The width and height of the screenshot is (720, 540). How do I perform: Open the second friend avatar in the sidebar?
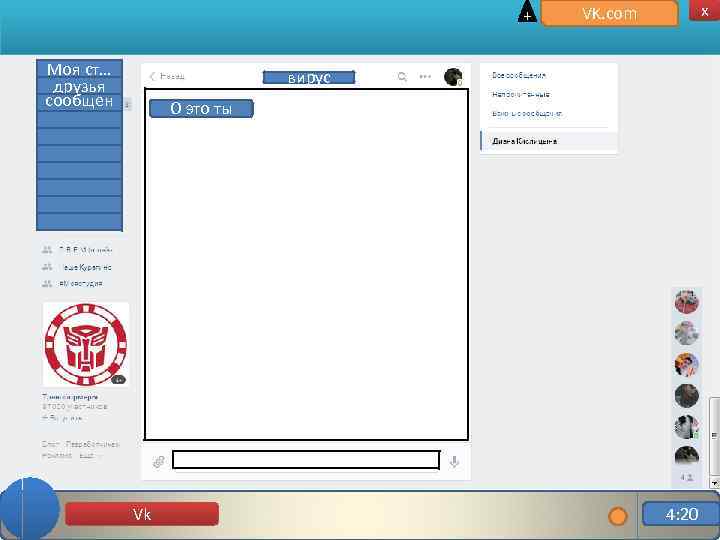click(x=686, y=333)
